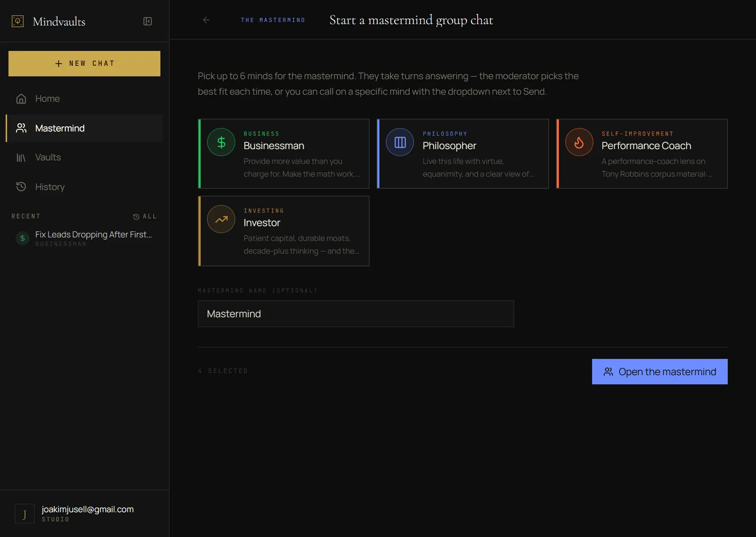756x537 pixels.
Task: Collapse the sidebar panel
Action: (148, 21)
